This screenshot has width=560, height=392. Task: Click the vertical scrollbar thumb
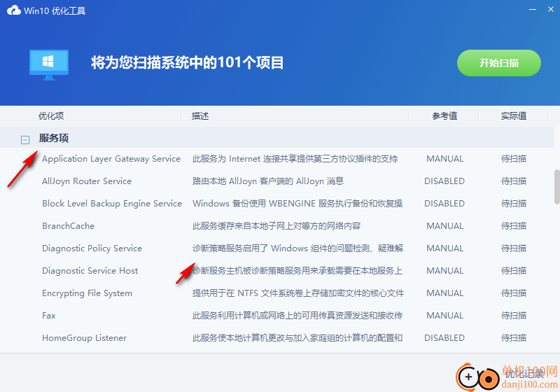pyautogui.click(x=556, y=187)
